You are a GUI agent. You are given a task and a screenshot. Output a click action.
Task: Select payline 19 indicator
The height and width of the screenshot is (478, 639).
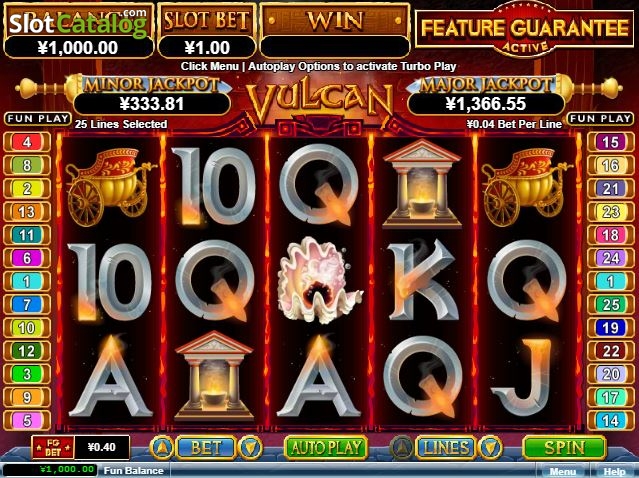[x=610, y=328]
